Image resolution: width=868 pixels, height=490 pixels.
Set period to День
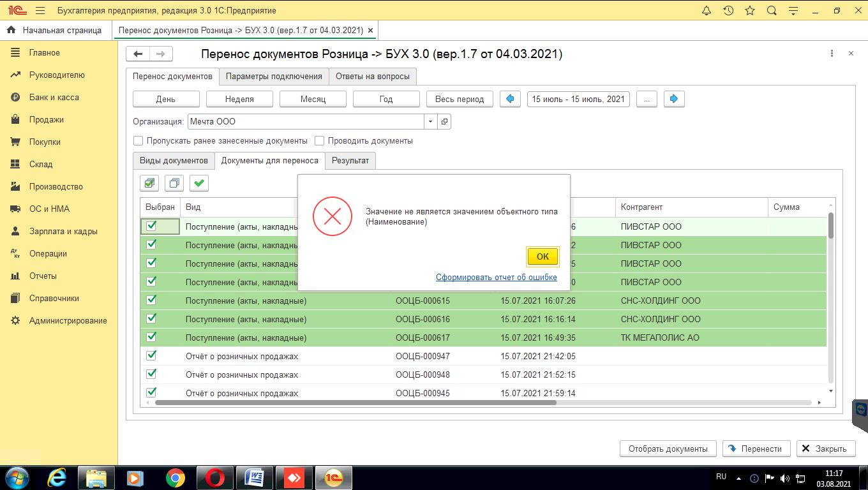tap(166, 99)
